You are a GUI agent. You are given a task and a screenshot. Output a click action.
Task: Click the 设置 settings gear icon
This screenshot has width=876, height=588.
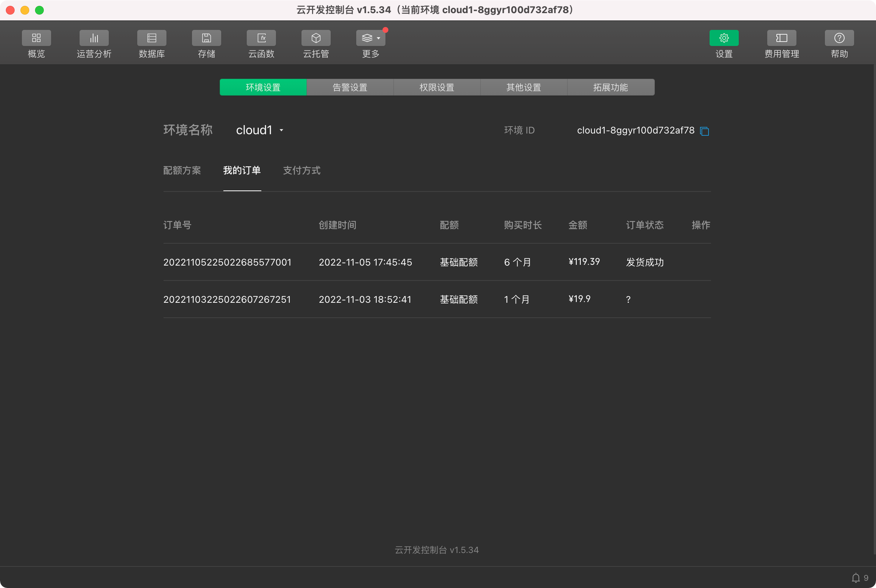pos(724,38)
